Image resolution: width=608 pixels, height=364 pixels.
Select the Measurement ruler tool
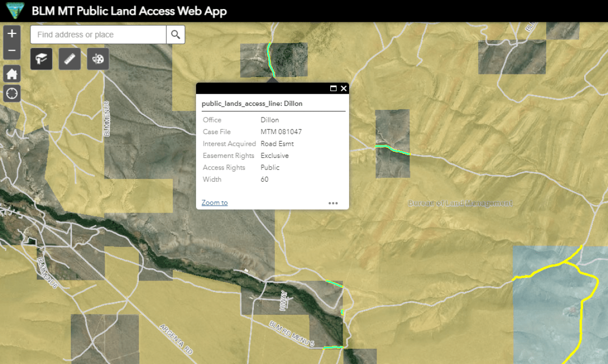click(x=69, y=59)
